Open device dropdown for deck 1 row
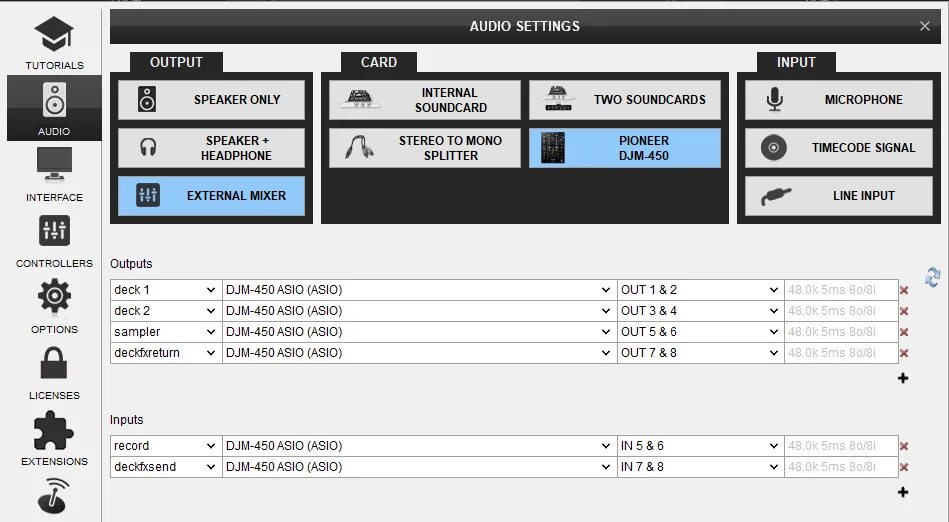The height and width of the screenshot is (522, 949). [419, 290]
